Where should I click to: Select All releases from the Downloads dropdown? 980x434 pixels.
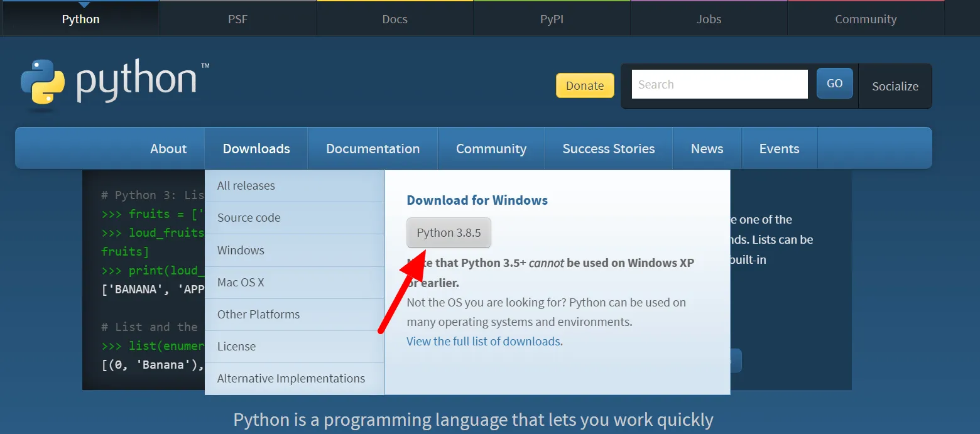pyautogui.click(x=246, y=185)
